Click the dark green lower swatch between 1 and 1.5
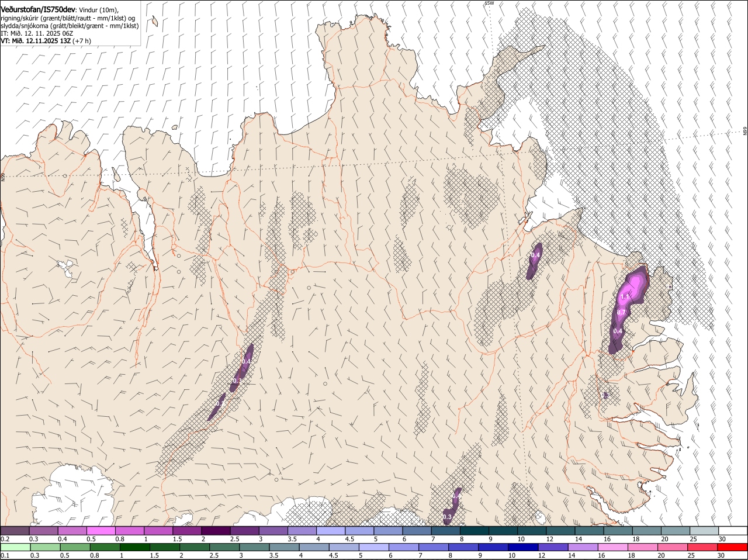This screenshot has width=748, height=560. point(134,547)
